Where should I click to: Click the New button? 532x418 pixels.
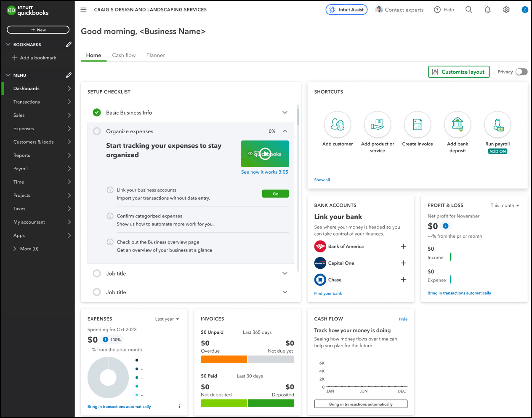point(38,30)
